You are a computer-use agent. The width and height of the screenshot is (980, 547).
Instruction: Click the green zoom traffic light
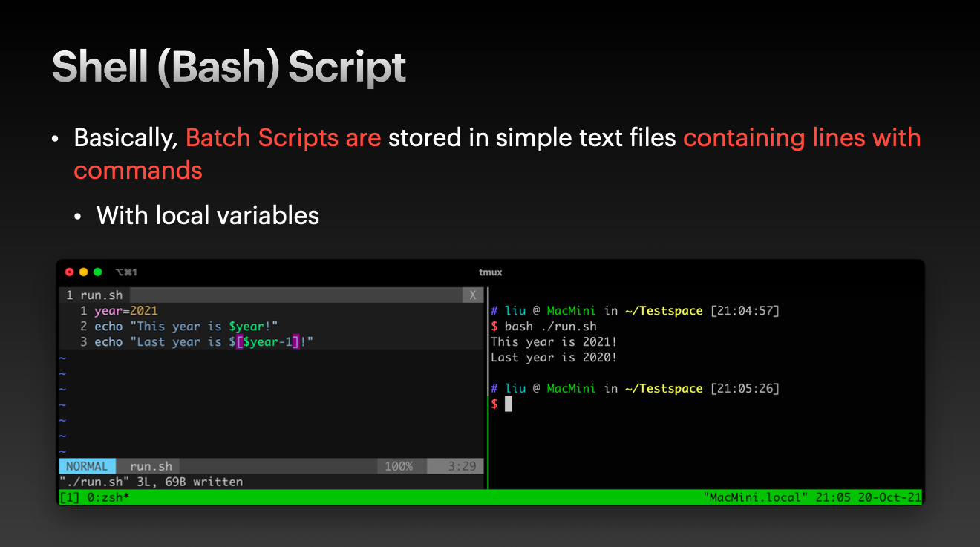click(x=97, y=272)
